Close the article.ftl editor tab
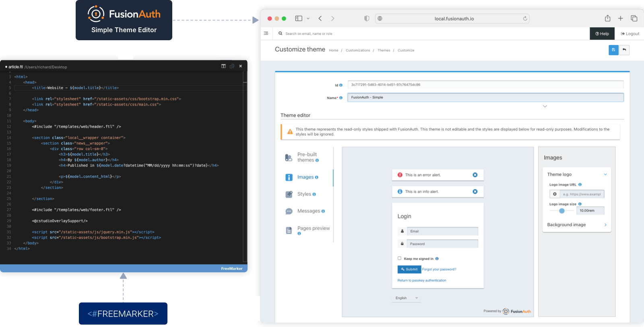Viewport: 644px width, 327px height. click(x=241, y=66)
